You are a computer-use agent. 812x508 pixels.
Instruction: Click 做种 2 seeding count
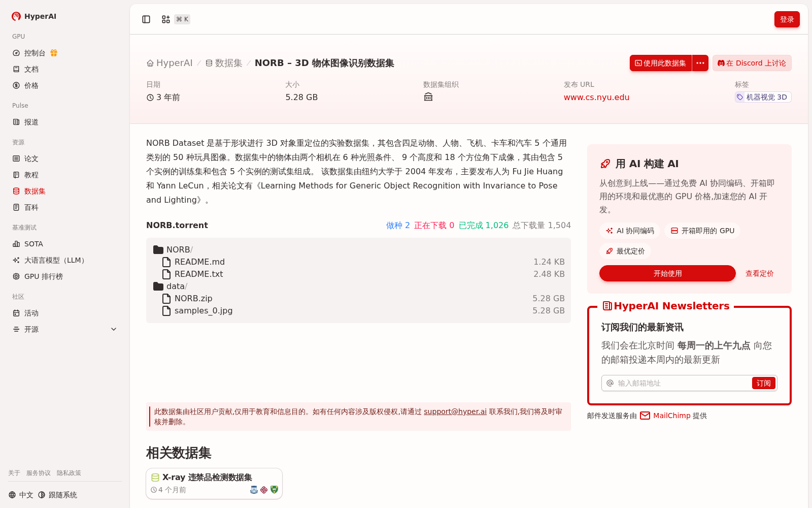pos(398,225)
